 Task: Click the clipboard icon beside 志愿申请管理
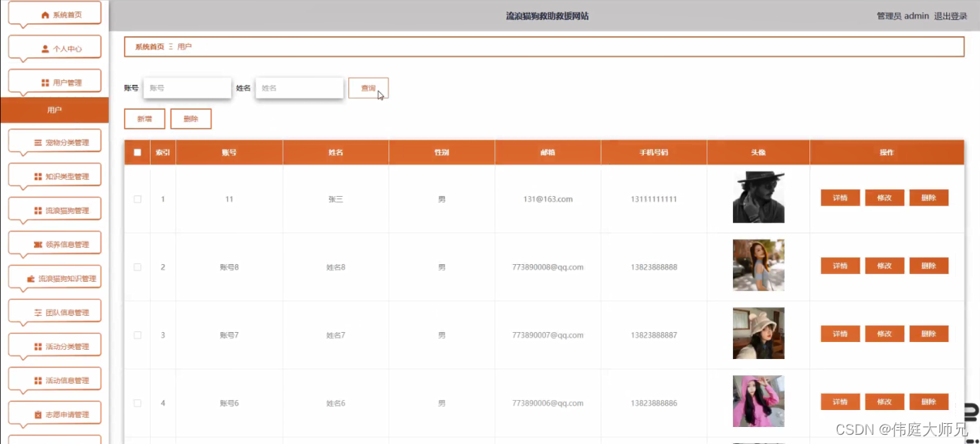[x=38, y=415]
